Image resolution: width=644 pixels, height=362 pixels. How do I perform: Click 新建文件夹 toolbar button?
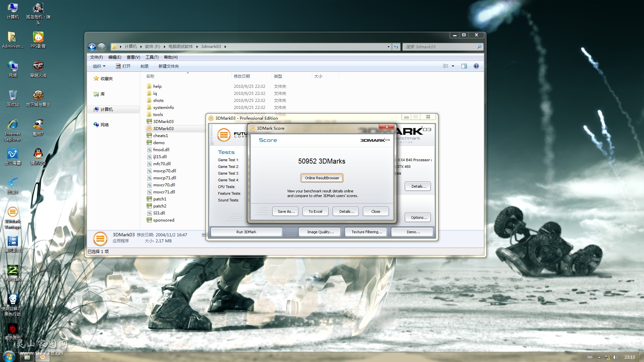click(169, 66)
